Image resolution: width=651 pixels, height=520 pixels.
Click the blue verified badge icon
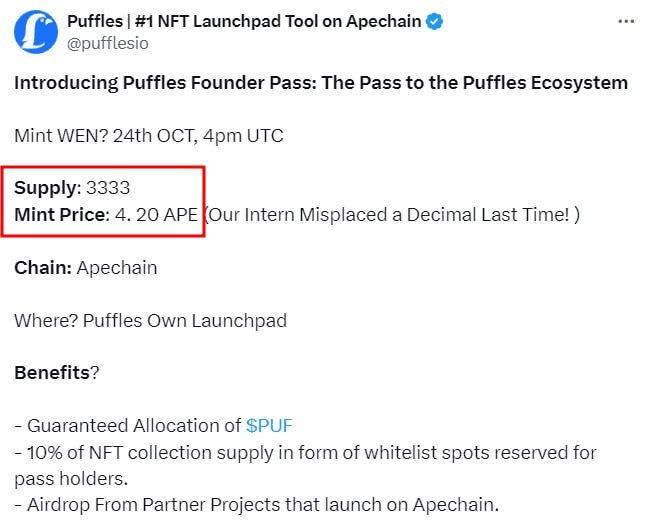click(x=434, y=21)
